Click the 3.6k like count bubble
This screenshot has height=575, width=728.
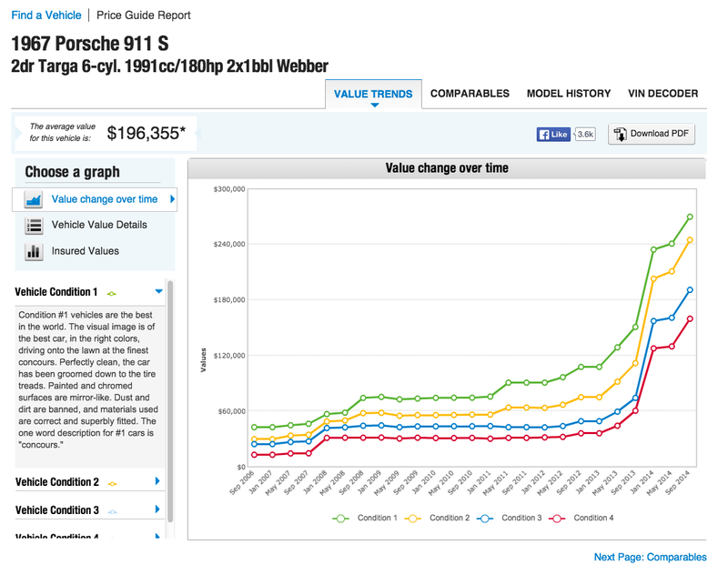pos(585,135)
